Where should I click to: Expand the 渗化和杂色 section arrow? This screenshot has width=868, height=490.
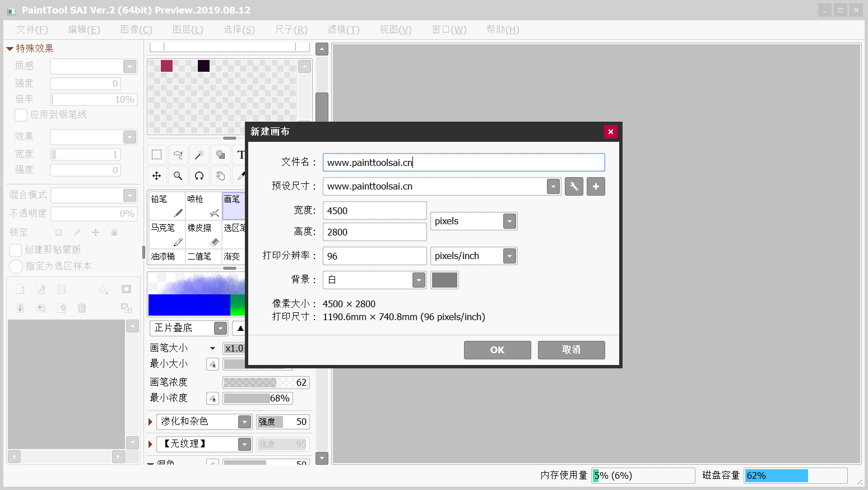(150, 422)
